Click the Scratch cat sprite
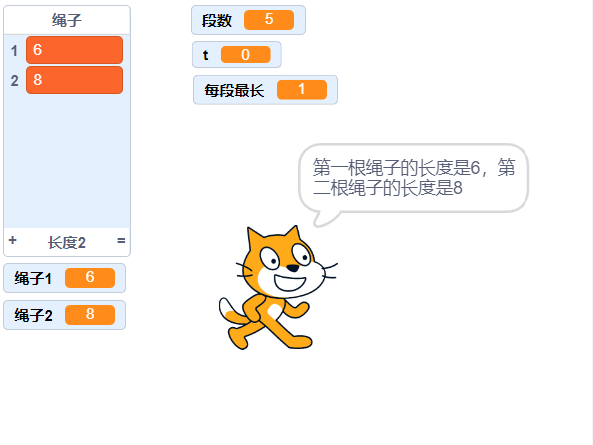The height and width of the screenshot is (445, 593). [278, 287]
